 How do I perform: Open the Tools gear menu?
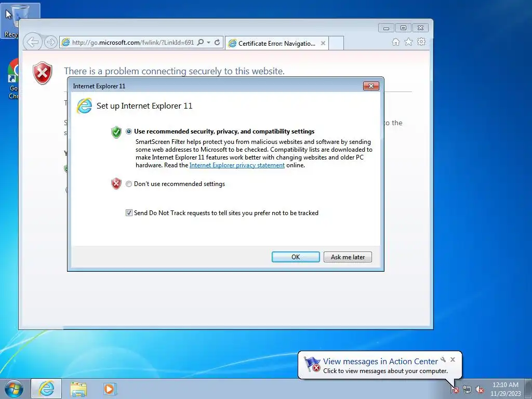tap(421, 42)
